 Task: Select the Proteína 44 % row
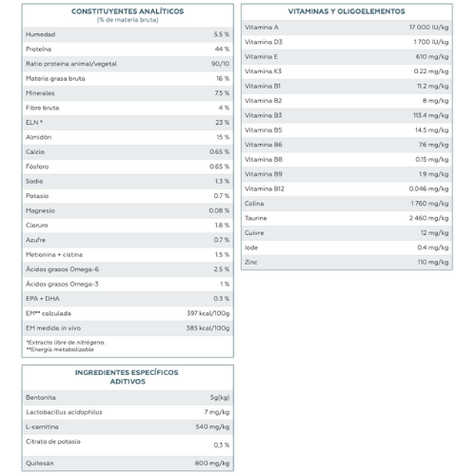[128, 50]
